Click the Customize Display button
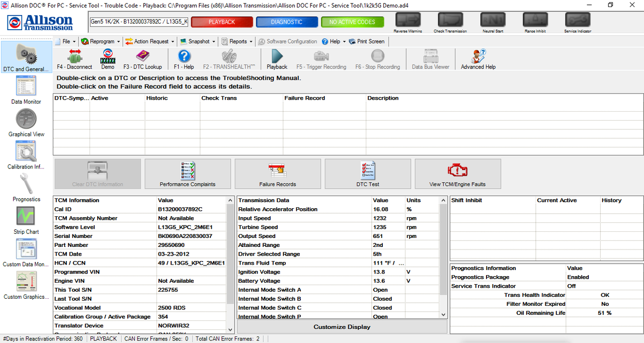Image resolution: width=644 pixels, height=343 pixels. 342,327
